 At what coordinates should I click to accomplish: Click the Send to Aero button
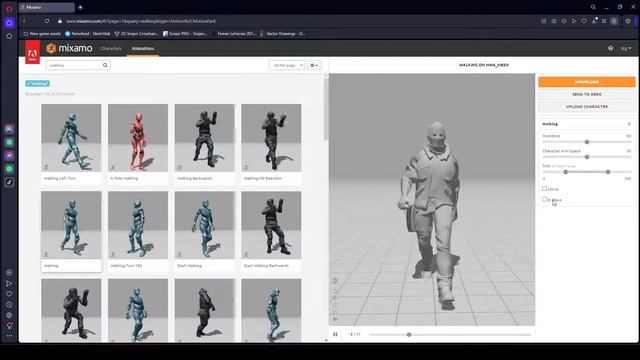coord(587,94)
